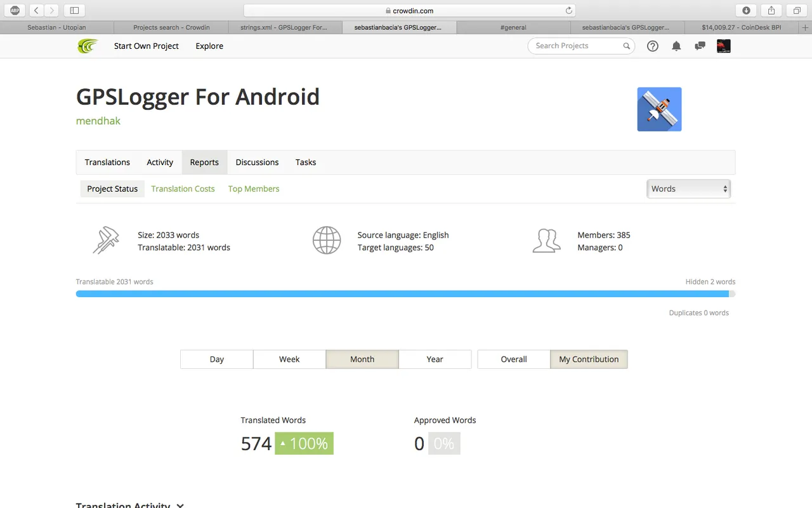Viewport: 812px width, 508px height.
Task: Click the Adblock Plus extension icon
Action: pos(15,10)
